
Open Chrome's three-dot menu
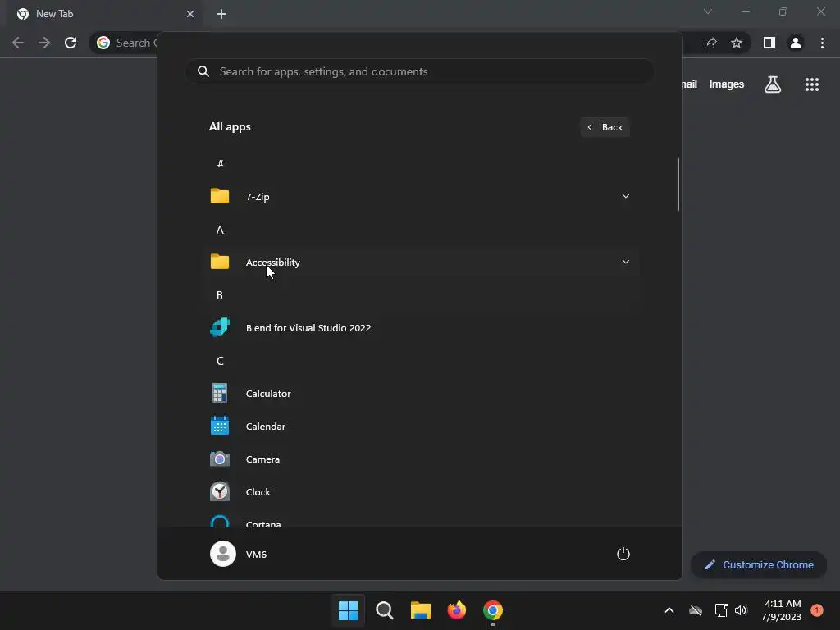tap(822, 43)
